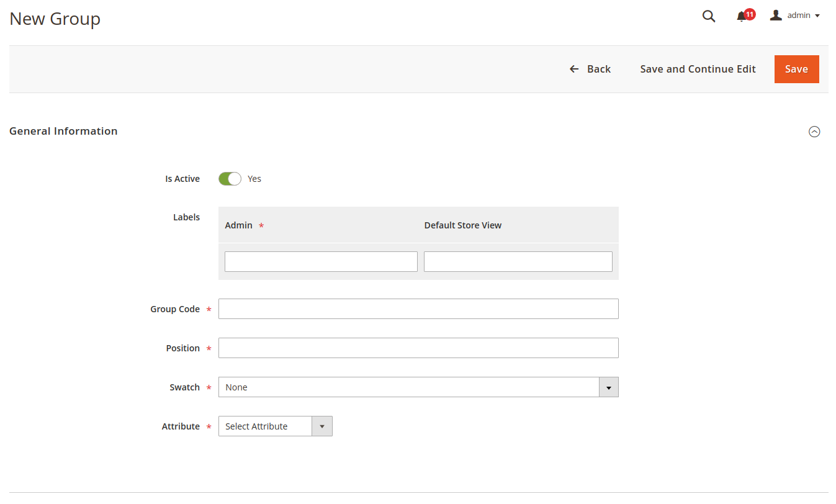Click the admin avatar icon
This screenshot has height=504, width=836.
(775, 15)
